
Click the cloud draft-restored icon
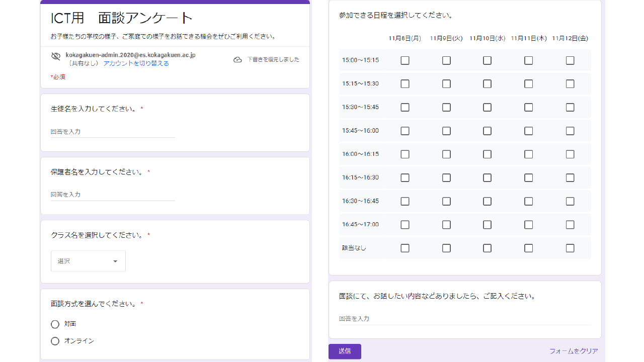tap(237, 60)
